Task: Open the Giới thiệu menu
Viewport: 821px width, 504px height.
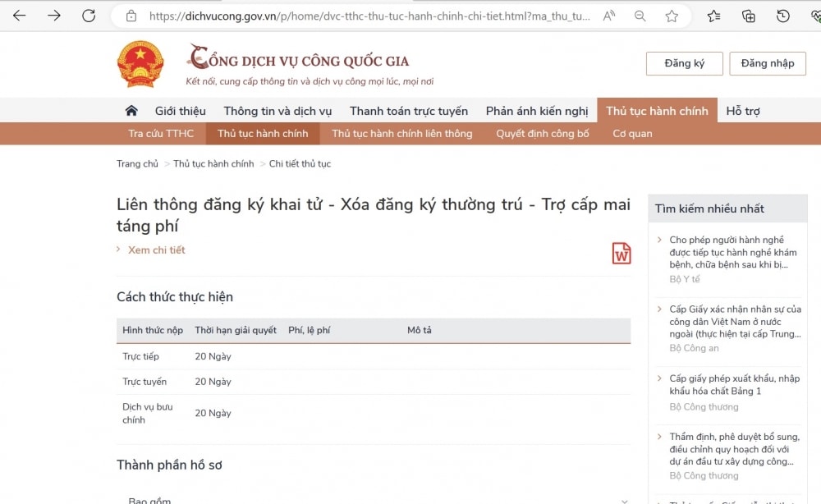Action: [180, 111]
